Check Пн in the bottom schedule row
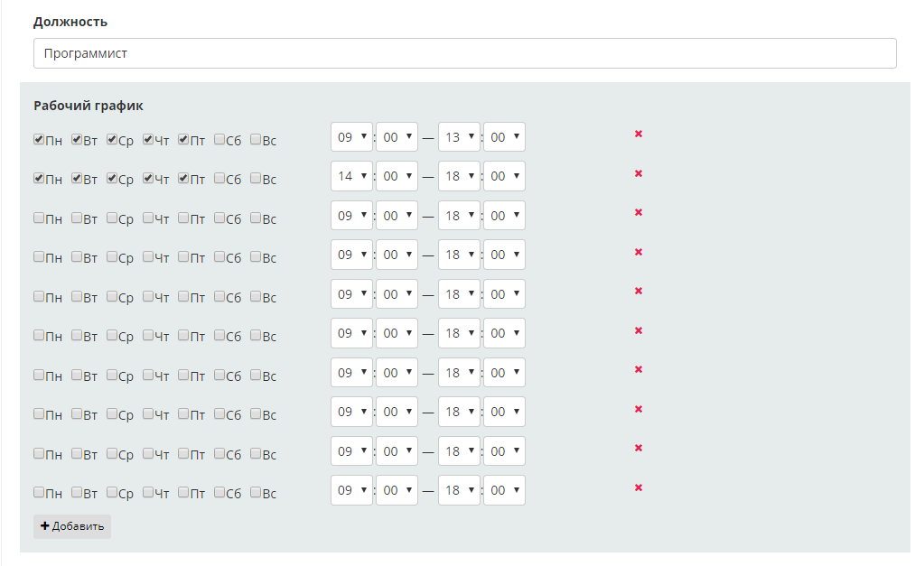Screen dimensions: 924x566 tap(39, 492)
